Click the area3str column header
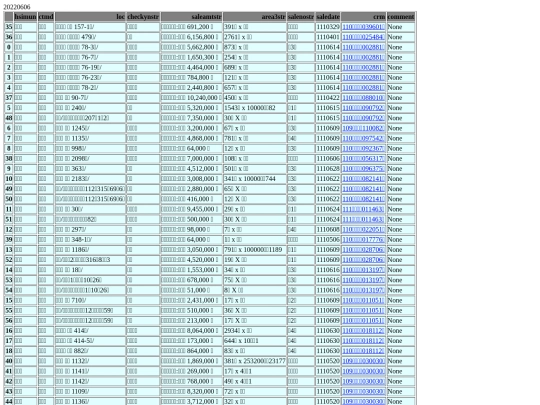 pos(255,17)
